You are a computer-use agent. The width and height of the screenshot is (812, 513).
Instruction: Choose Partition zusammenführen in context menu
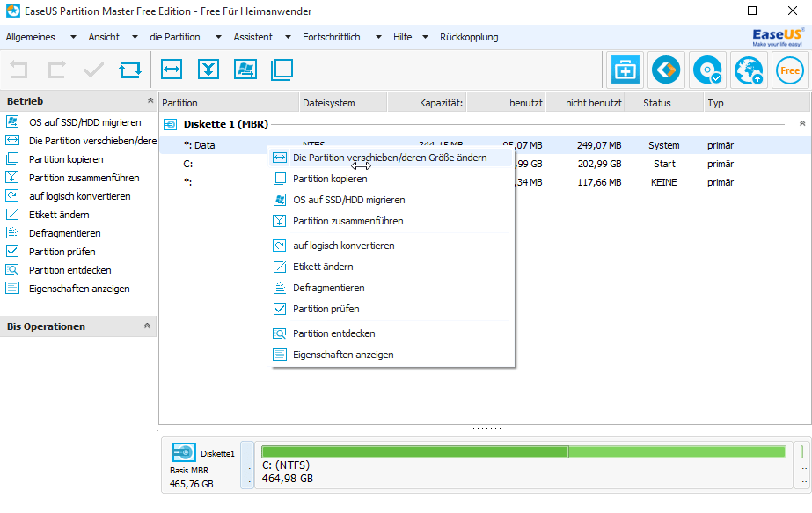click(x=391, y=221)
